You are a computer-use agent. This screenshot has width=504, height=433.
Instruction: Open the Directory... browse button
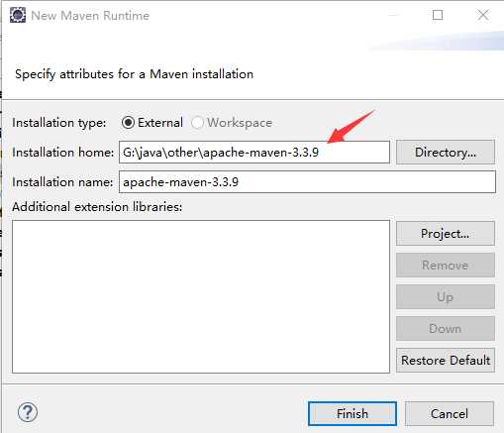(x=446, y=153)
